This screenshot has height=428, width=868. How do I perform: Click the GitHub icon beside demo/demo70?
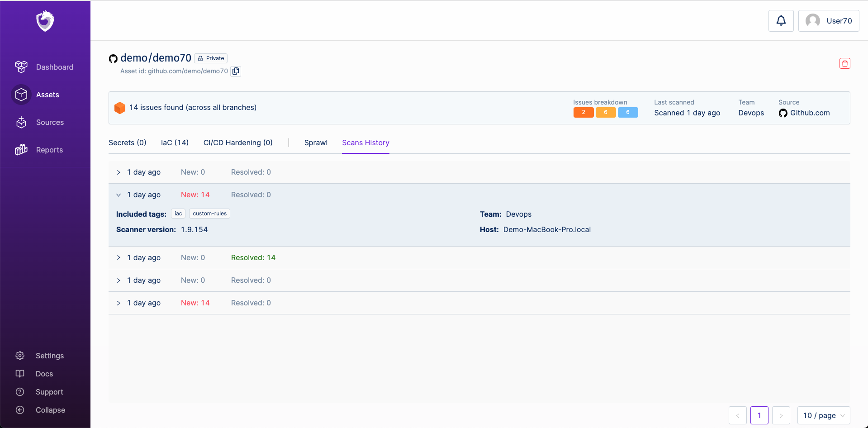point(113,58)
